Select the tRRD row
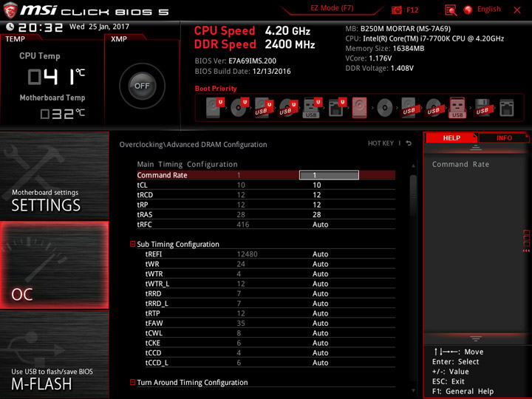This screenshot has height=399, width=532. (270, 293)
